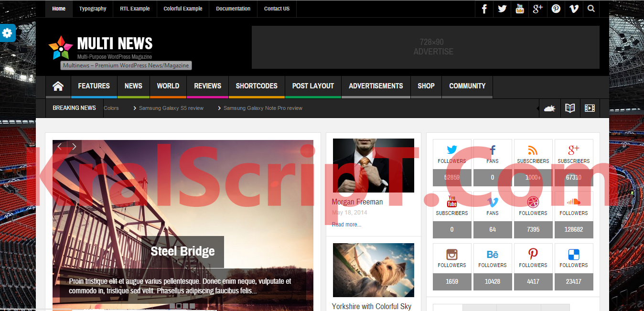Viewport: 644px width, 311px height.
Task: Open the POST LAYOUT dropdown menu
Action: pyautogui.click(x=313, y=86)
